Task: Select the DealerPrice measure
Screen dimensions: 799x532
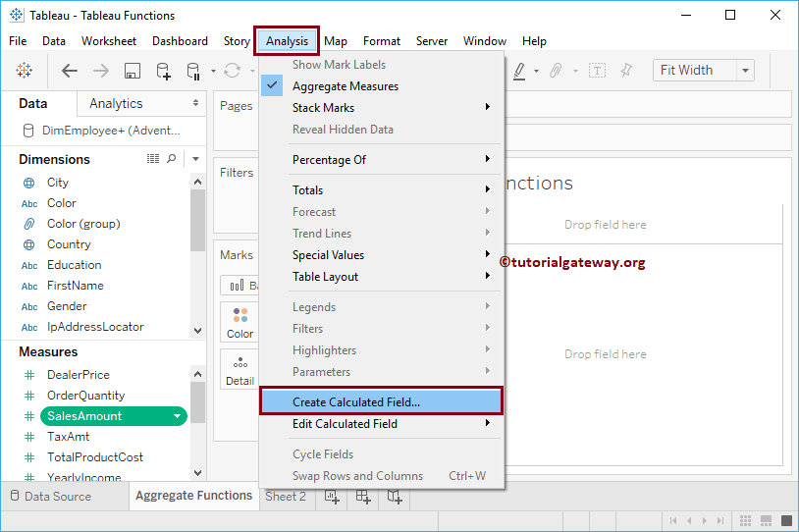Action: point(78,375)
